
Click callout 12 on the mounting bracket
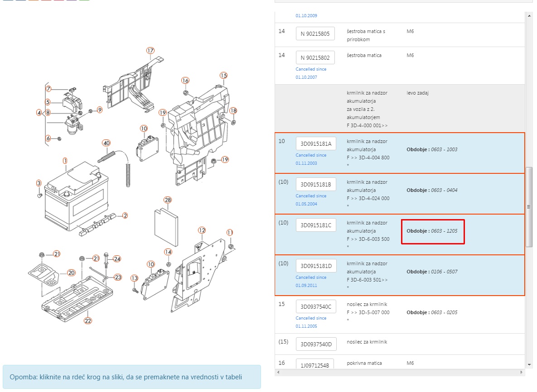point(202,230)
